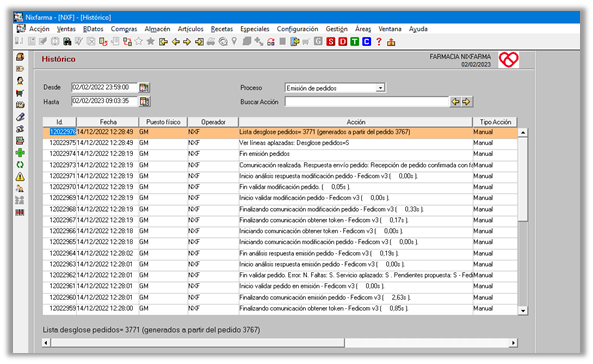Select row 'Fin validar modificación pedido'
This screenshot has width=593, height=364.
point(280,187)
